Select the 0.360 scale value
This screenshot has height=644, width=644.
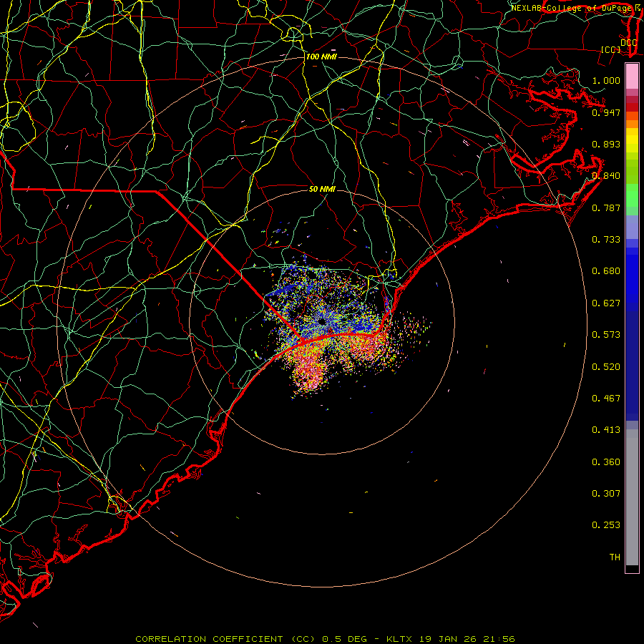(606, 462)
